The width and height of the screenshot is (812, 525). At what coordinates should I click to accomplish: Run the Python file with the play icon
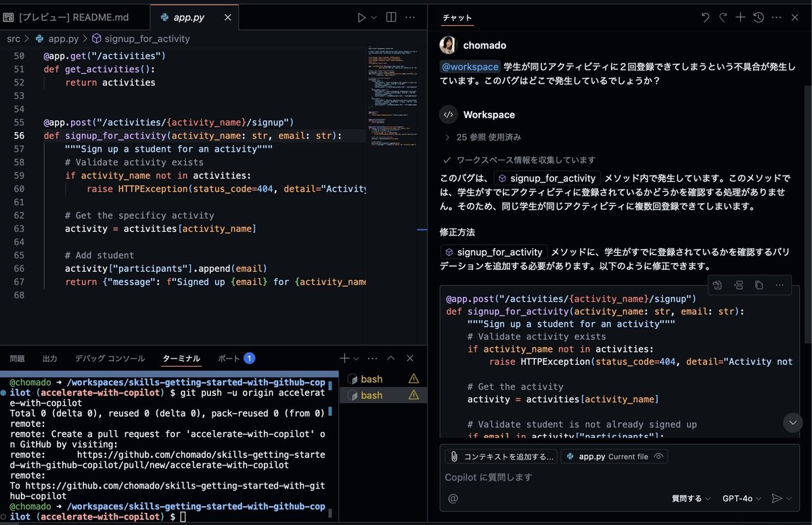[362, 18]
